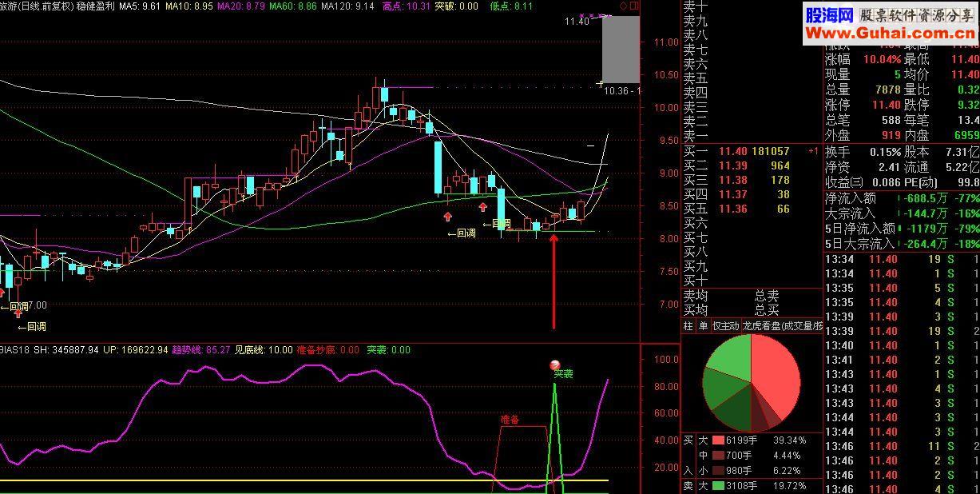The width and height of the screenshot is (980, 494).
Task: Click the 卖五 order book row
Action: point(752,78)
